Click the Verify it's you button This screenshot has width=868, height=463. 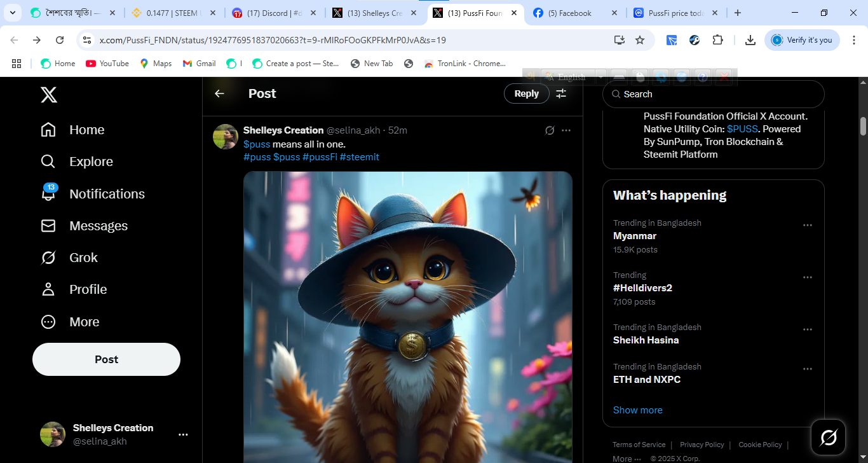pyautogui.click(x=802, y=40)
